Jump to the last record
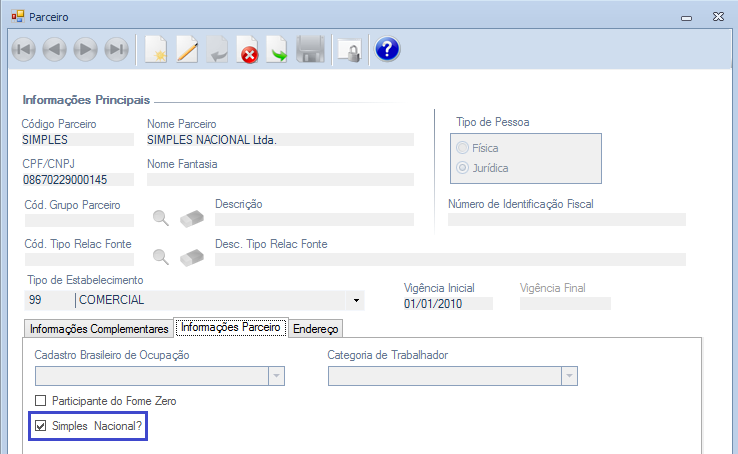Screen dimensions: 738x454 (x=117, y=49)
